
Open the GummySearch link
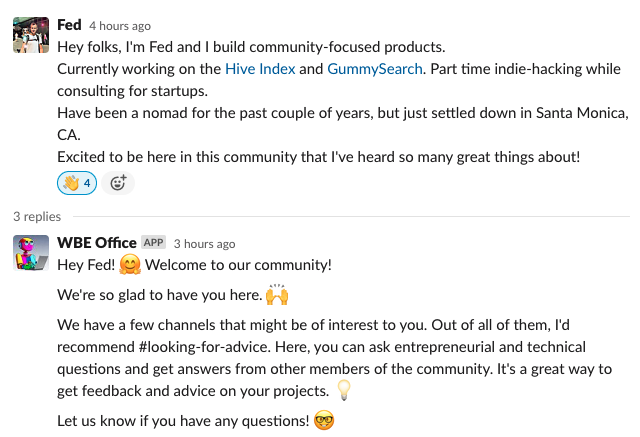coord(374,69)
